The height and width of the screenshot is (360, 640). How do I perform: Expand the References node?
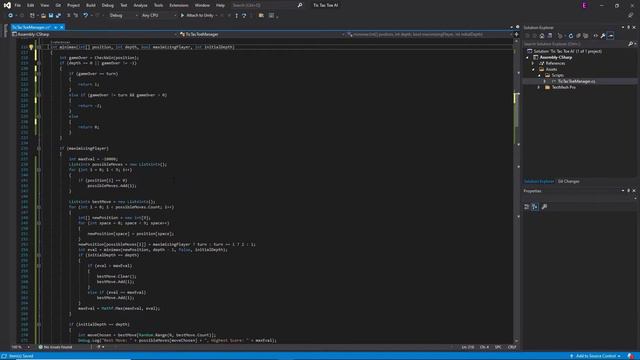pyautogui.click(x=533, y=64)
